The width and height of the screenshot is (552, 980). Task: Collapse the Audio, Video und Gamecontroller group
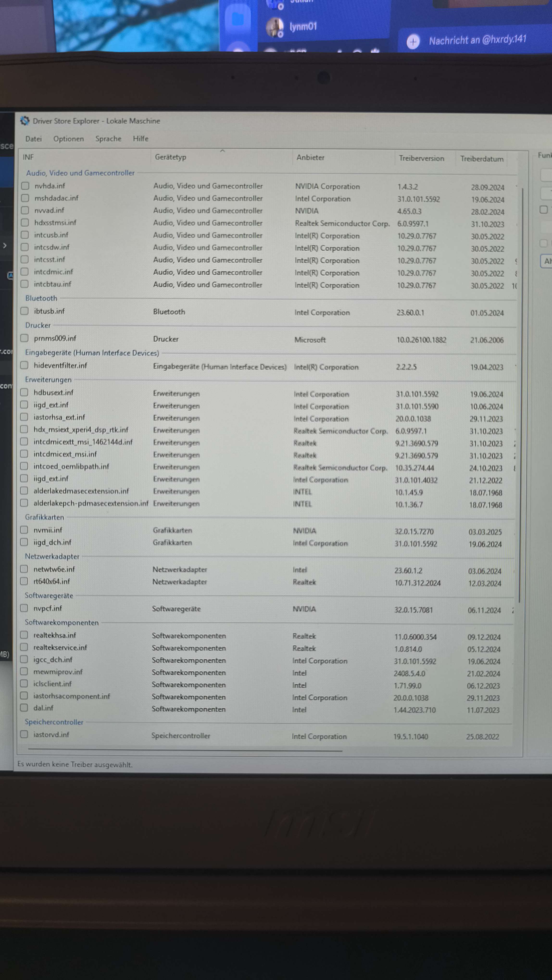coord(80,173)
